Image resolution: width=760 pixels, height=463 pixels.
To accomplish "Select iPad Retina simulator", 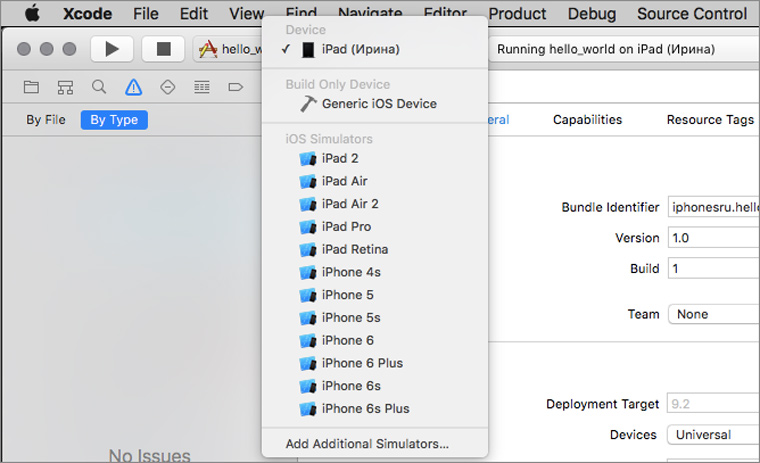I will 375,250.
